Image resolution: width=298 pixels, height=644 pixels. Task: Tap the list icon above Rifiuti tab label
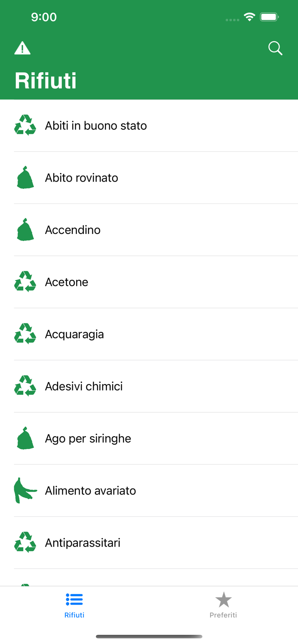74,599
